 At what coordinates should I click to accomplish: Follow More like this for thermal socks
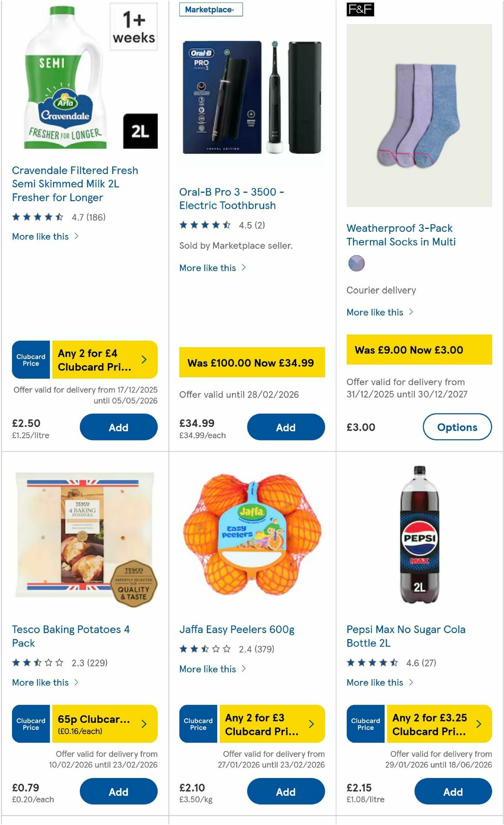[x=375, y=312]
